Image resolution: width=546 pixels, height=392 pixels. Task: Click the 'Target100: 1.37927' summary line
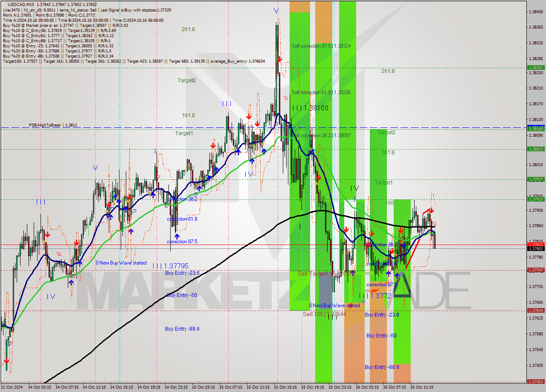point(134,61)
